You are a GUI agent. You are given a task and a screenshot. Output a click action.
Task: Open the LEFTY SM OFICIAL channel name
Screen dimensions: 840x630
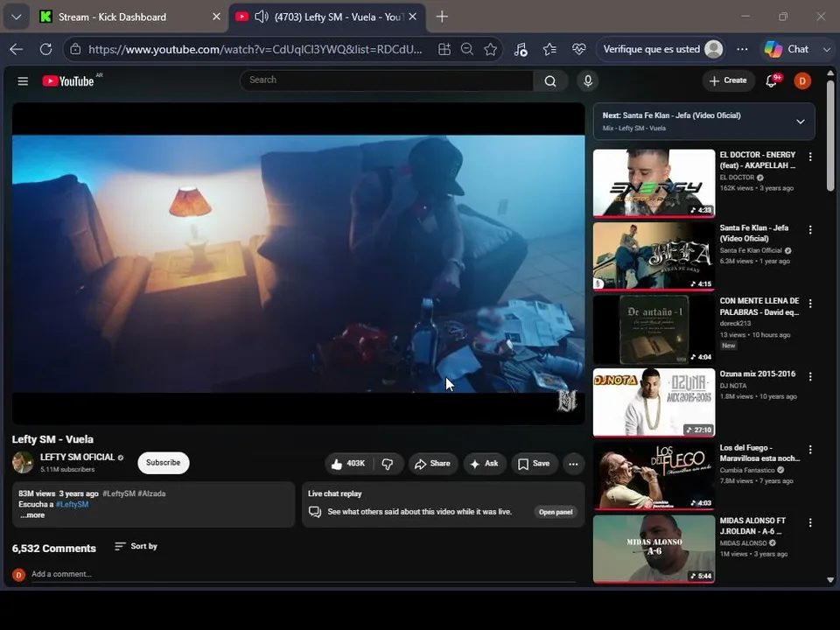pos(77,457)
